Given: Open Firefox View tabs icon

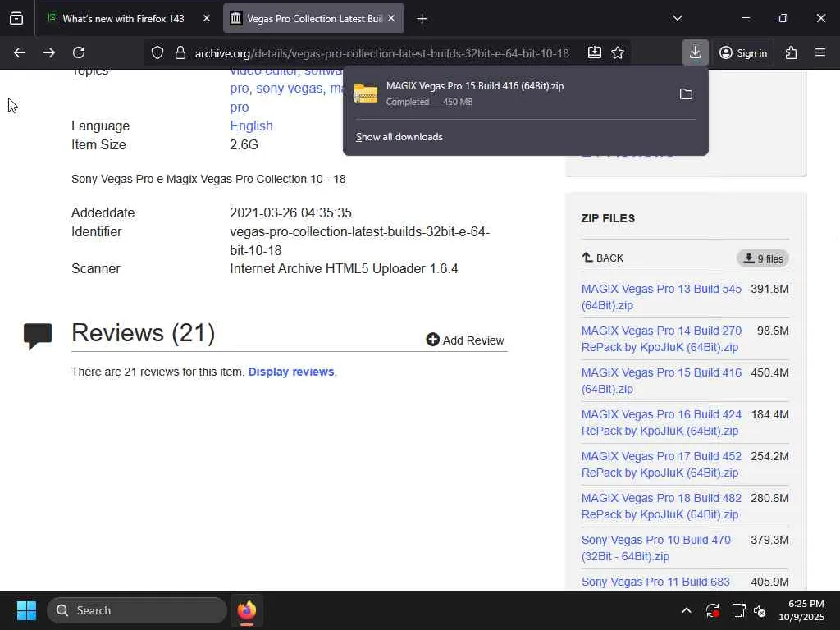Looking at the screenshot, I should point(16,19).
